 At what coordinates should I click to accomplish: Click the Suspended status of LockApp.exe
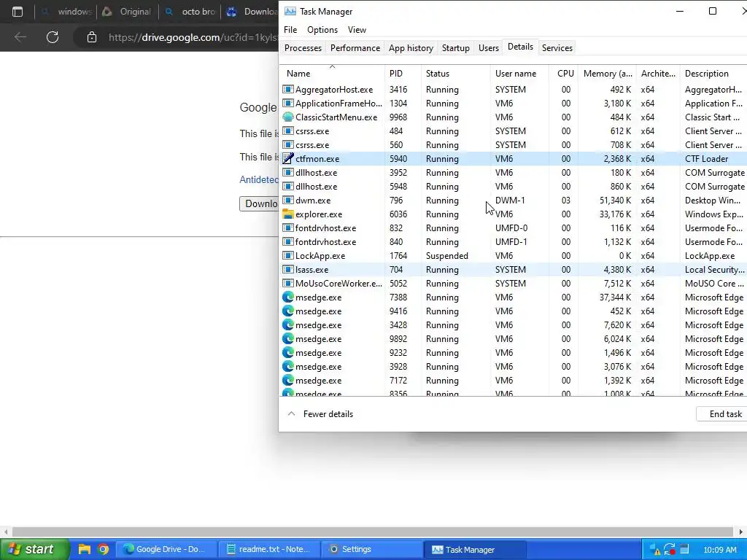447,256
